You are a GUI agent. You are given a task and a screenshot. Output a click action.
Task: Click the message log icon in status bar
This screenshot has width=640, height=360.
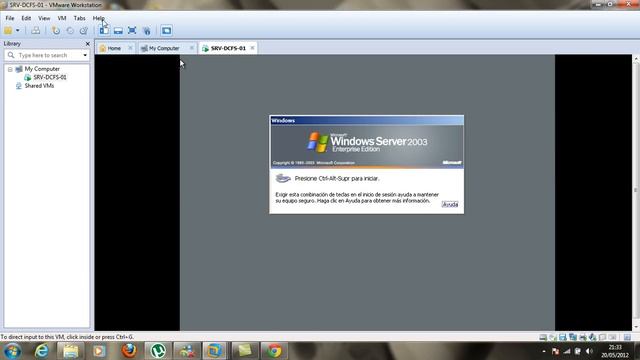[x=627, y=337]
